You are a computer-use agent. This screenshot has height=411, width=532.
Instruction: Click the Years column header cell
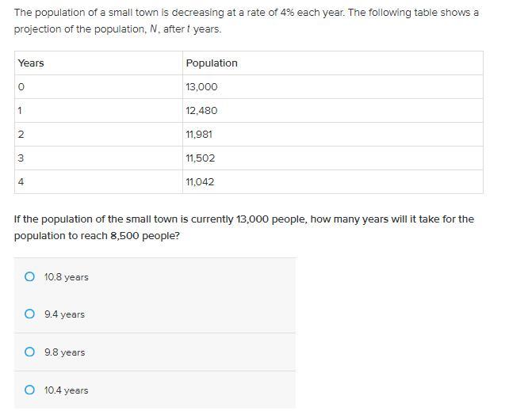(x=98, y=63)
